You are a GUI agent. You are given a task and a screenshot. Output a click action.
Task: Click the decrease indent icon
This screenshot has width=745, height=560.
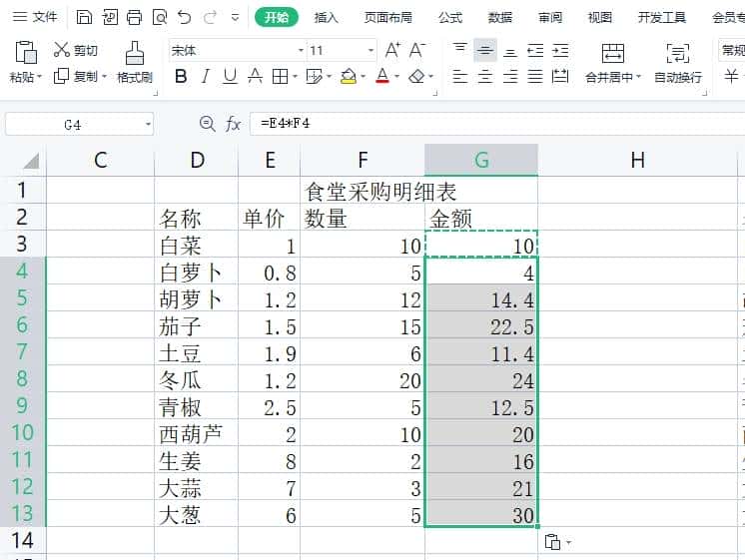click(x=535, y=50)
